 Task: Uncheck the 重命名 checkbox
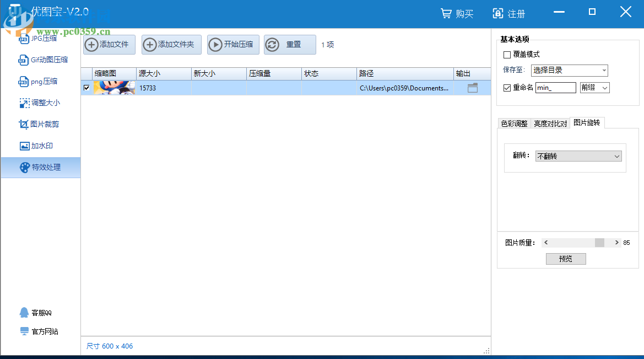pyautogui.click(x=507, y=88)
